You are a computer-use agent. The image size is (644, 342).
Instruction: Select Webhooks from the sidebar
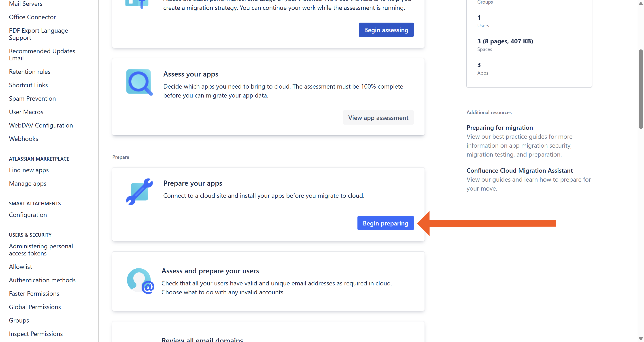(x=23, y=139)
